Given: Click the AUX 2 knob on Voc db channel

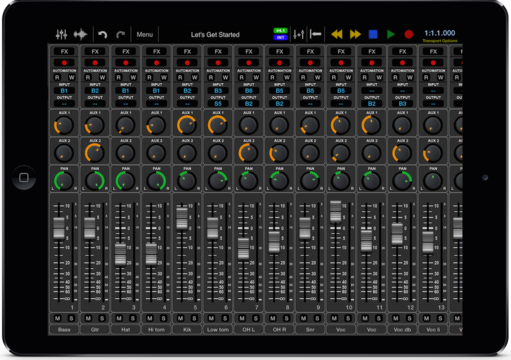Looking at the screenshot, I should [x=402, y=153].
